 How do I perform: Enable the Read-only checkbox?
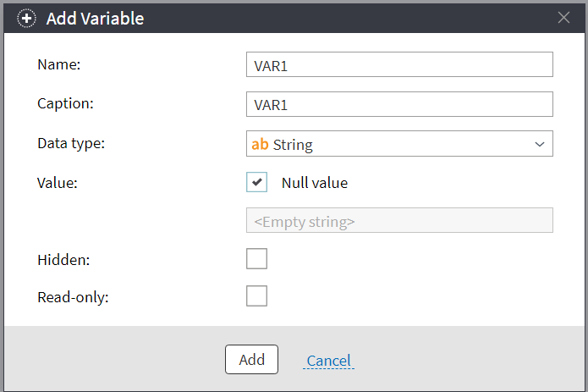click(257, 296)
